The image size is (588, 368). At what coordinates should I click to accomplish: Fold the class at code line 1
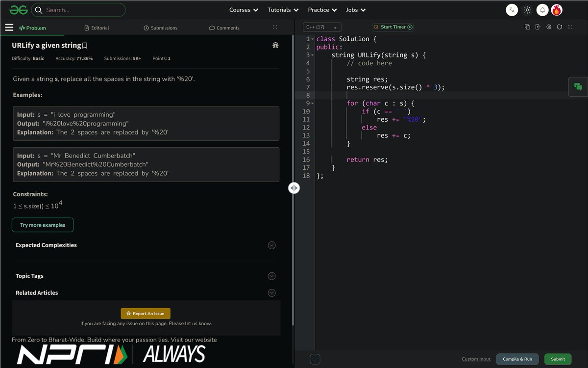[x=313, y=39]
